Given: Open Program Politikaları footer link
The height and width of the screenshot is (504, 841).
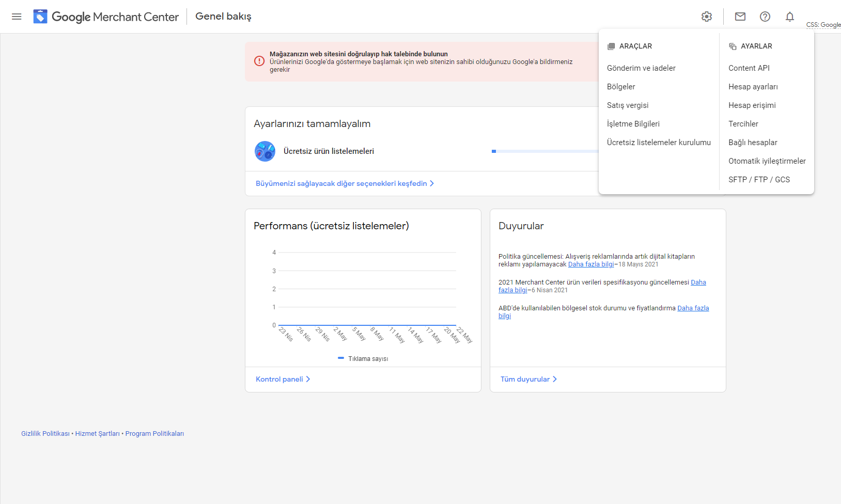Looking at the screenshot, I should 154,434.
